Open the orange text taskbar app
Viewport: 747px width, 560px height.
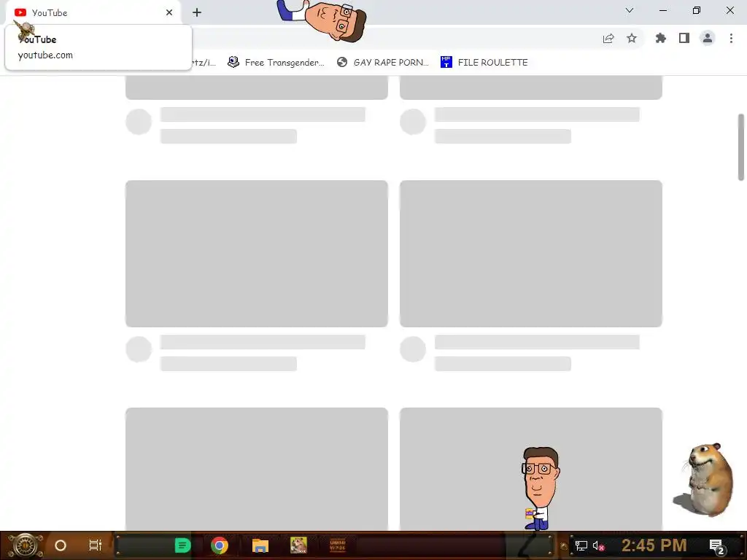click(338, 545)
